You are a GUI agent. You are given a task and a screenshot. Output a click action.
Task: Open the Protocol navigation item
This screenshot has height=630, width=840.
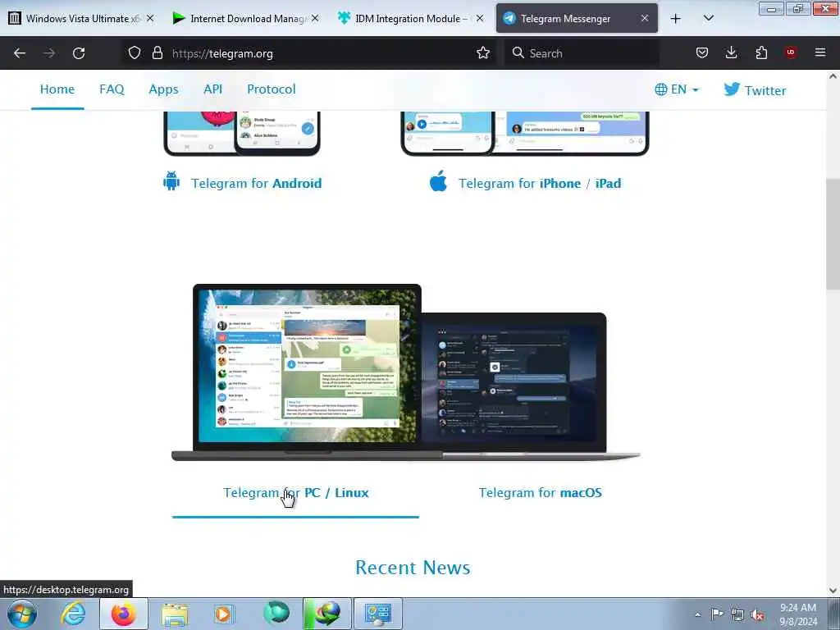coord(271,89)
